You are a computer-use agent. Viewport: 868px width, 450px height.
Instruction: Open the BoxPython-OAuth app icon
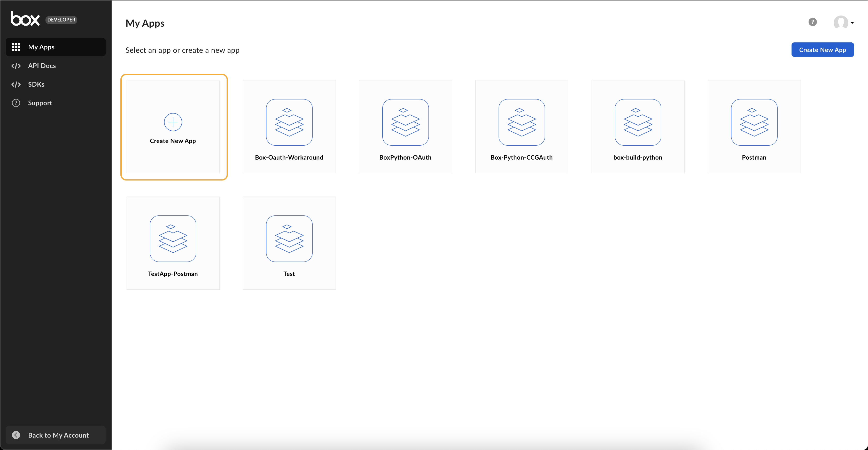[405, 122]
